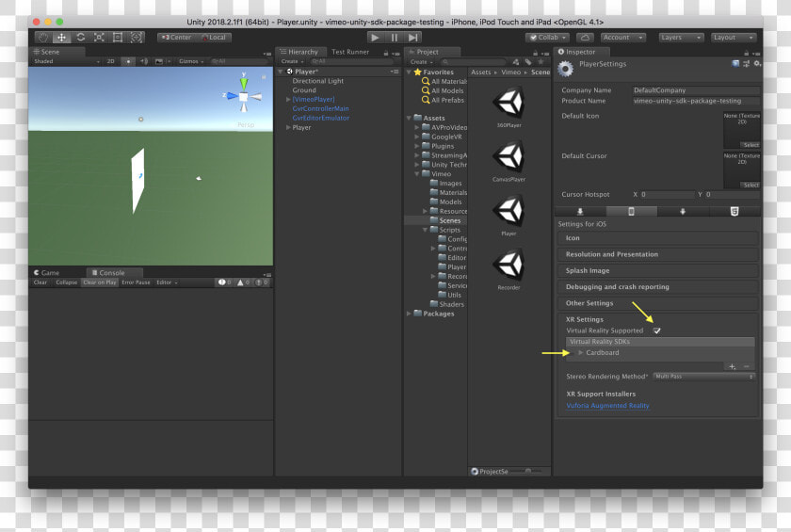Switch to the Hierarchy tab
Screen dimensions: 791x532
[299, 52]
